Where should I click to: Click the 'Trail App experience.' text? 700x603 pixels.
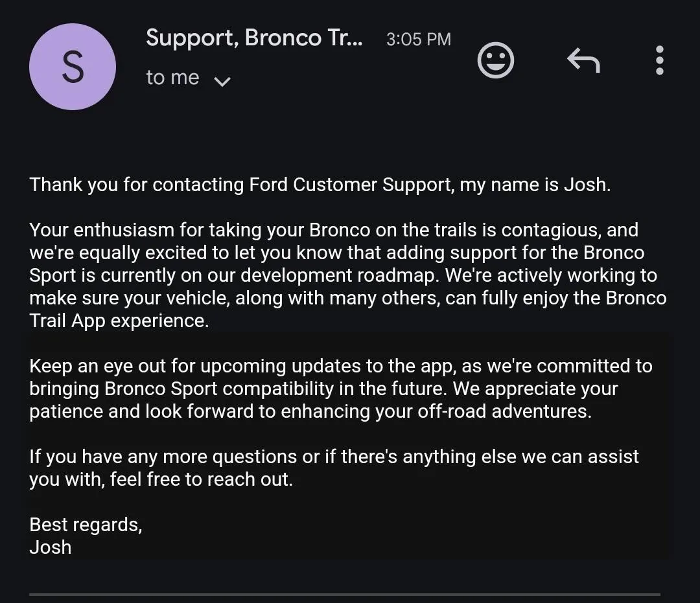[x=119, y=321]
